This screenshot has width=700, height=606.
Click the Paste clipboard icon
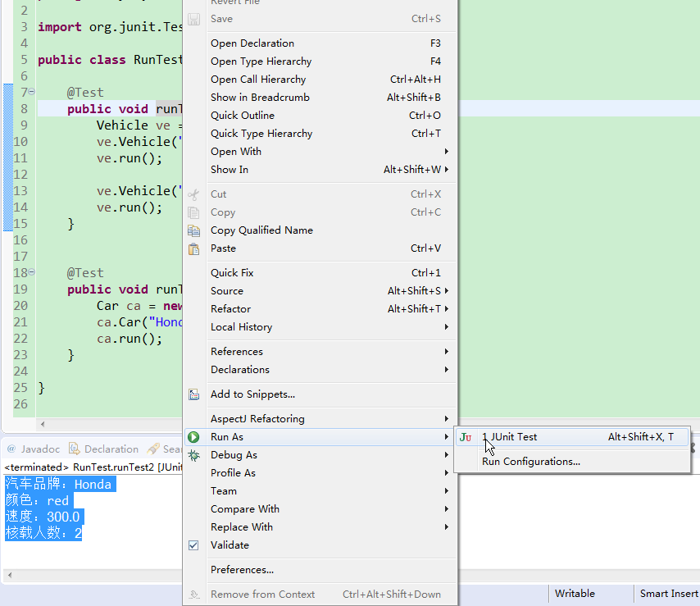(x=193, y=248)
